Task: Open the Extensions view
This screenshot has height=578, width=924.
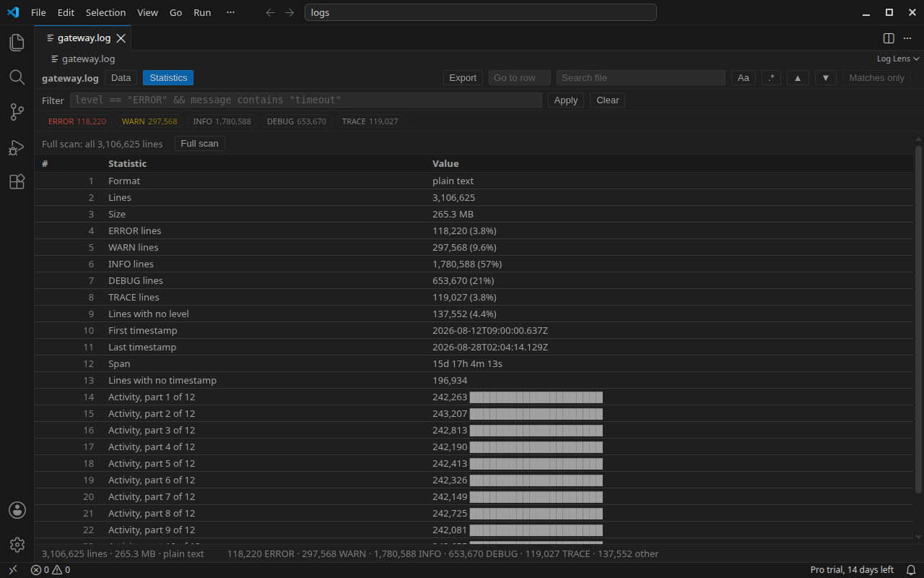Action: point(17,181)
